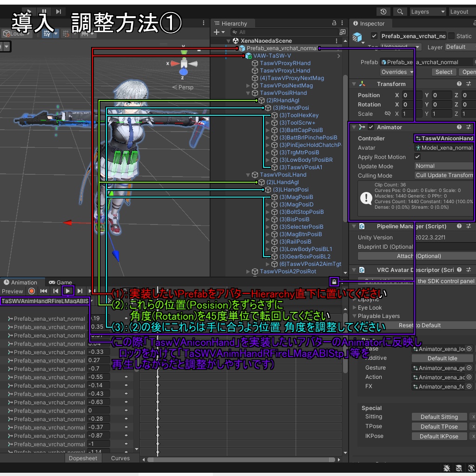The height and width of the screenshot is (476, 476).
Task: Click the Hierarchy search field
Action: coord(285,32)
